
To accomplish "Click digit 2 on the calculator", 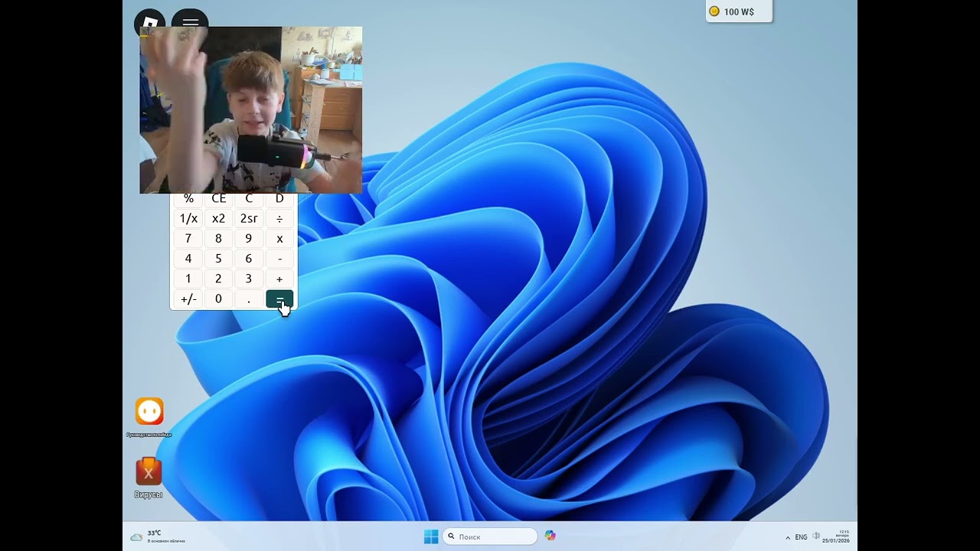I will tap(218, 279).
